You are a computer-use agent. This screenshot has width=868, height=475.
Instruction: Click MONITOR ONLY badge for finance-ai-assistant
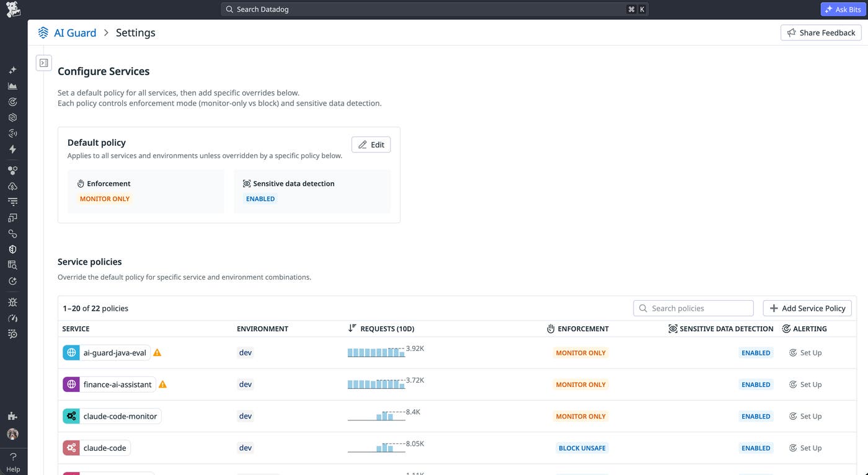click(581, 384)
